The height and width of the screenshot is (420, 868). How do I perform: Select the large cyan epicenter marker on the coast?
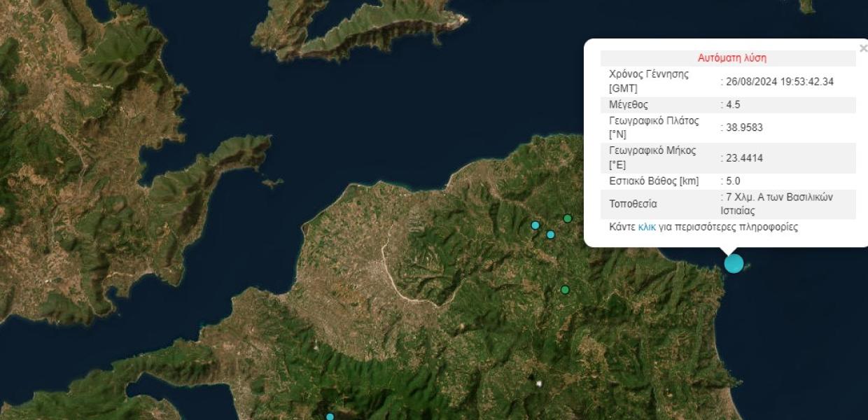[734, 264]
